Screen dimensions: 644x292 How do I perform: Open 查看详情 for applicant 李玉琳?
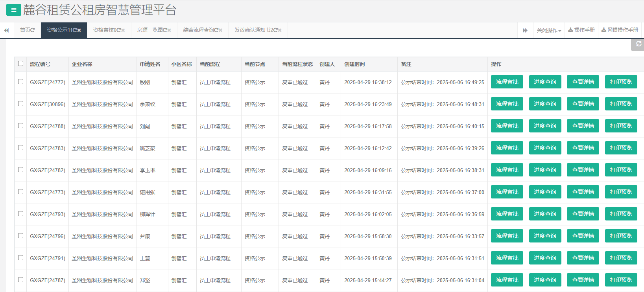[583, 170]
